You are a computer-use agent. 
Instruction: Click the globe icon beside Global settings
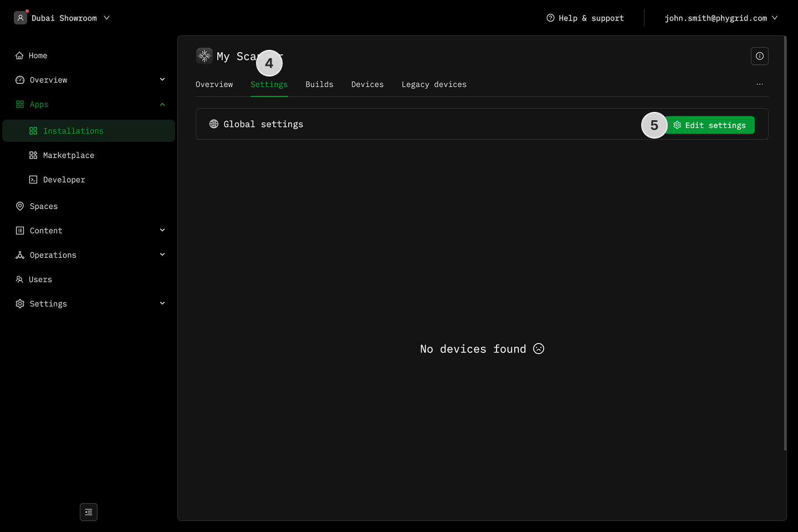pyautogui.click(x=214, y=124)
